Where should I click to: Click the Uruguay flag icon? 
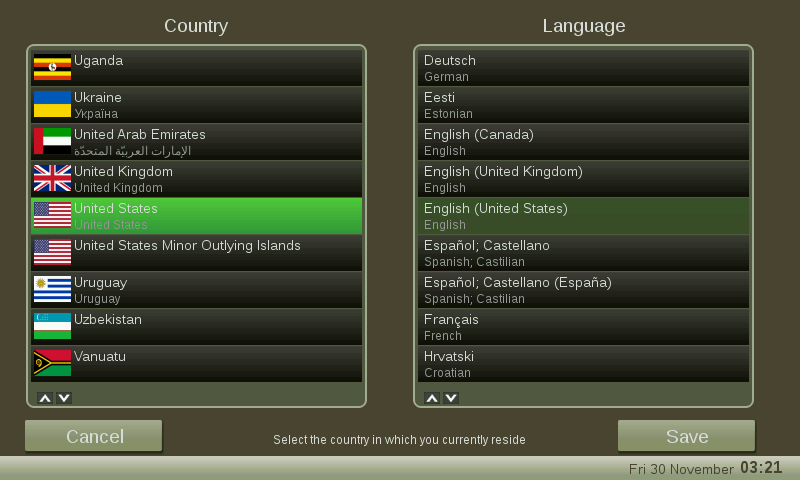click(x=52, y=289)
